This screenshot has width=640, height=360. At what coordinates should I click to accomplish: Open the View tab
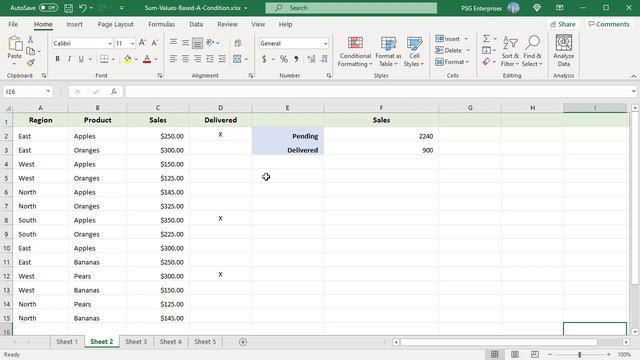pos(258,24)
